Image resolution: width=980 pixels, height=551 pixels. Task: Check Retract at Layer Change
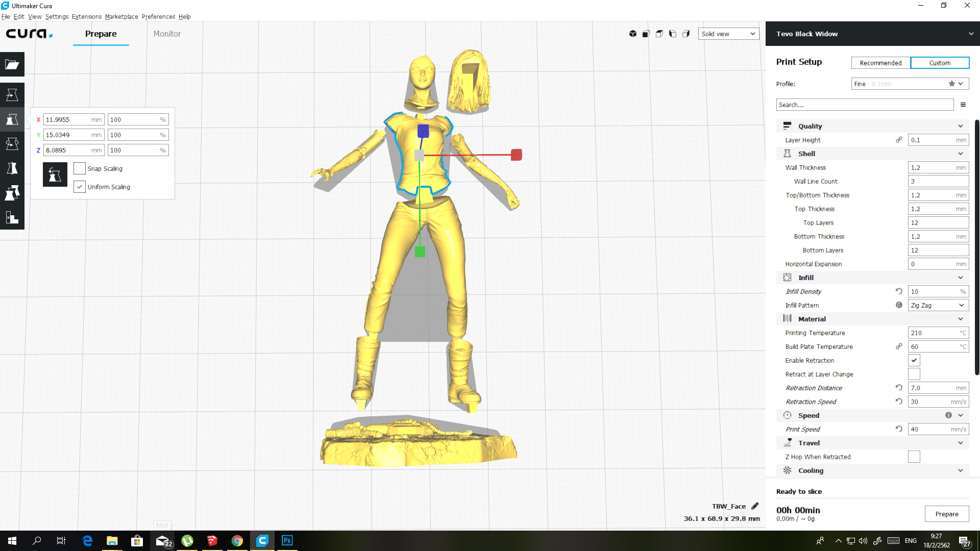(914, 374)
